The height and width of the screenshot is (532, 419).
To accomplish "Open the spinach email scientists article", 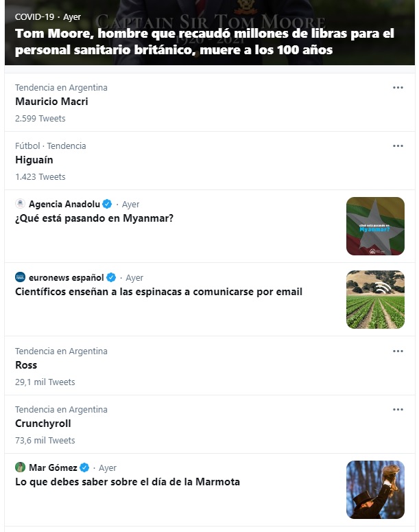I will (x=158, y=292).
